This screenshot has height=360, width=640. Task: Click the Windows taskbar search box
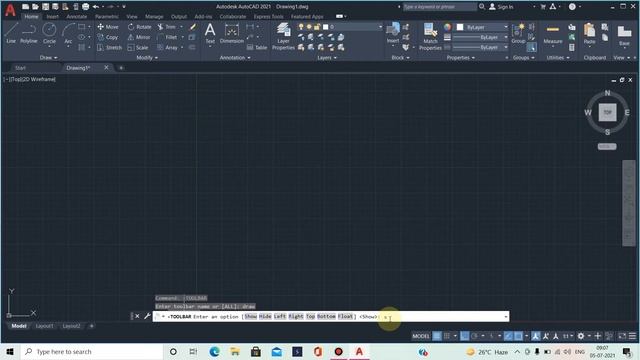(x=92, y=351)
